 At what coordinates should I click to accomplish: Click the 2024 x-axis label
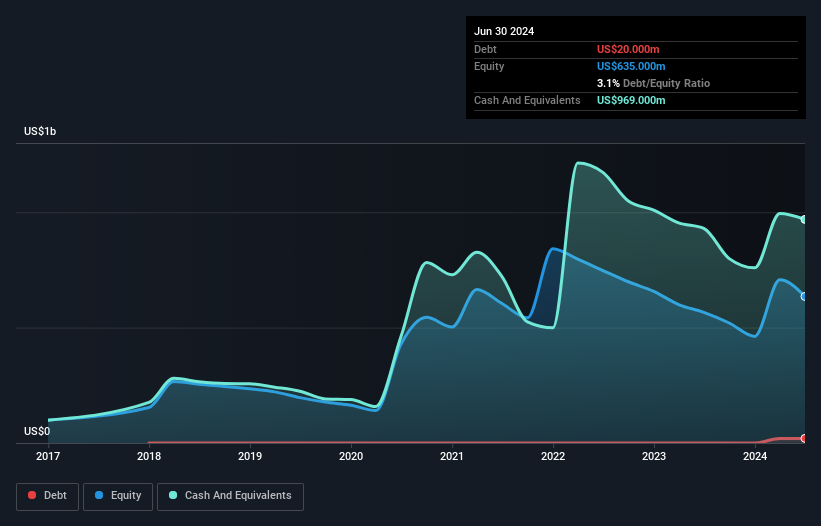tap(755, 456)
